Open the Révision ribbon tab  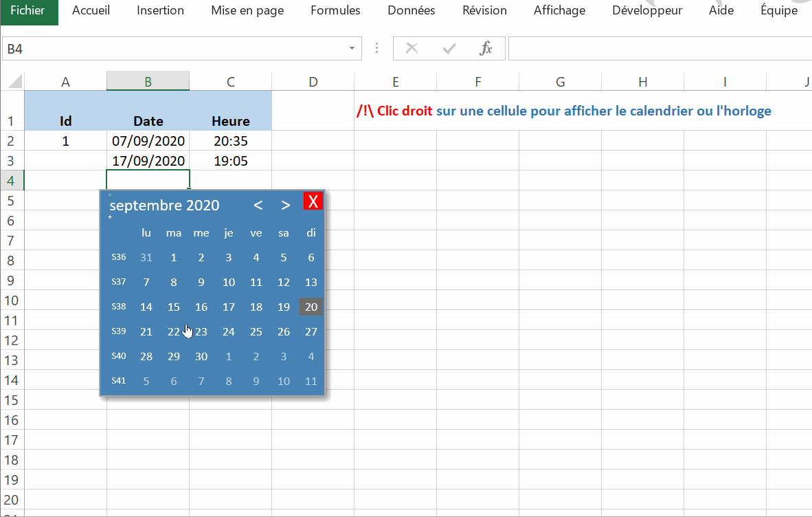(484, 10)
